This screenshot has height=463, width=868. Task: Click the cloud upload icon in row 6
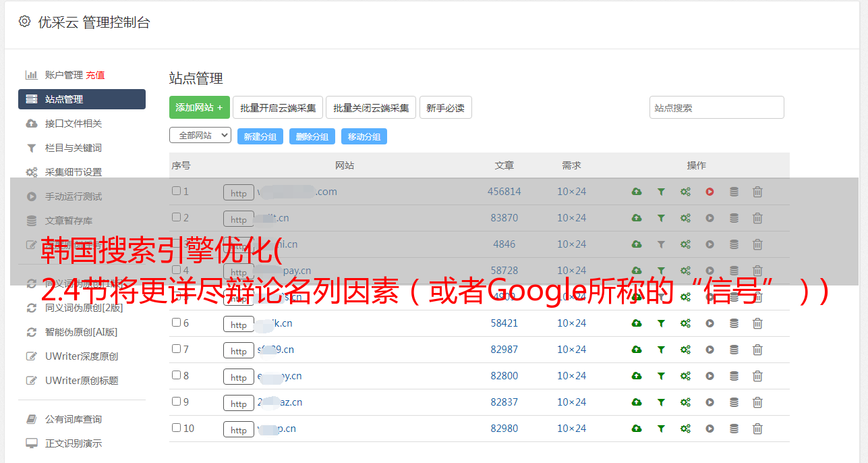(637, 323)
